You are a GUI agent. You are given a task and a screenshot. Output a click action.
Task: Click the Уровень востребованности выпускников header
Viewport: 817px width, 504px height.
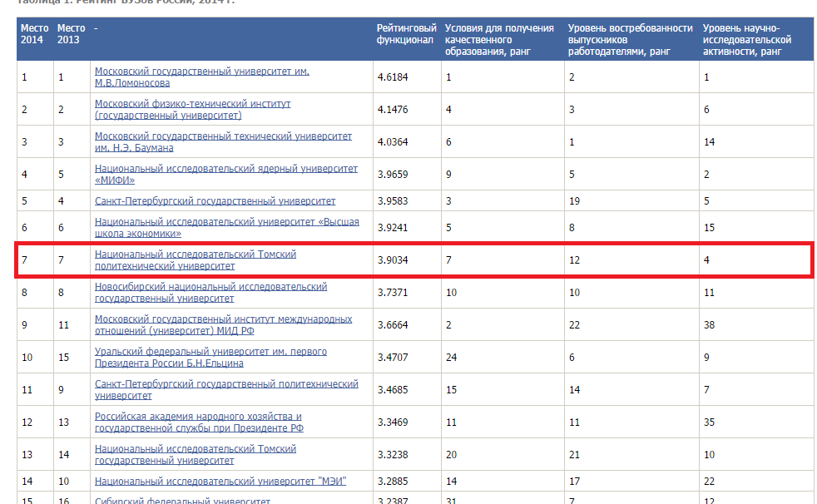tap(631, 40)
